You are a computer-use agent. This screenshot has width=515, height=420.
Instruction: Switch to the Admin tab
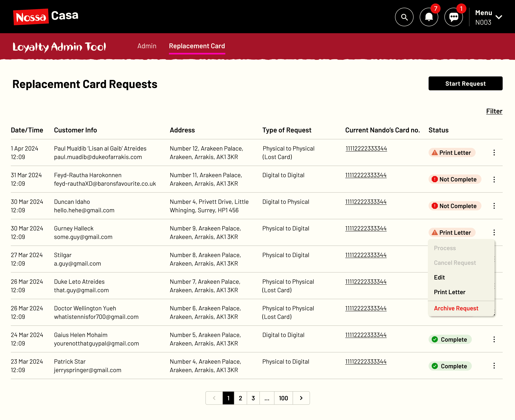click(x=147, y=46)
